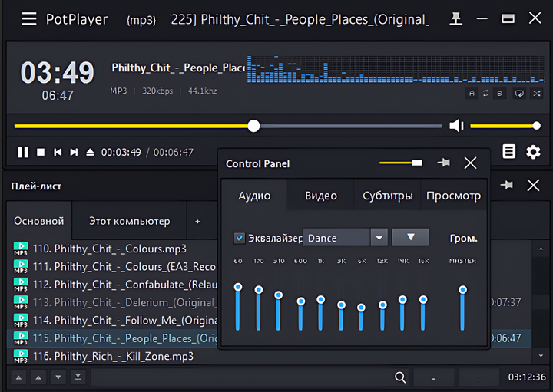Viewport: 553px width, 392px height.
Task: Open the Dance equalizer preset dropdown
Action: click(x=378, y=238)
